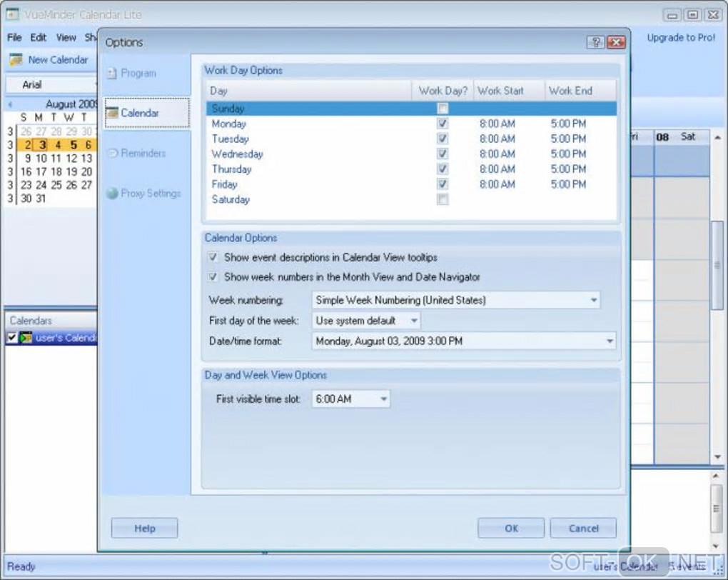728x580 pixels.
Task: Click Thursday's 8:00 AM work start
Action: pyautogui.click(x=497, y=169)
